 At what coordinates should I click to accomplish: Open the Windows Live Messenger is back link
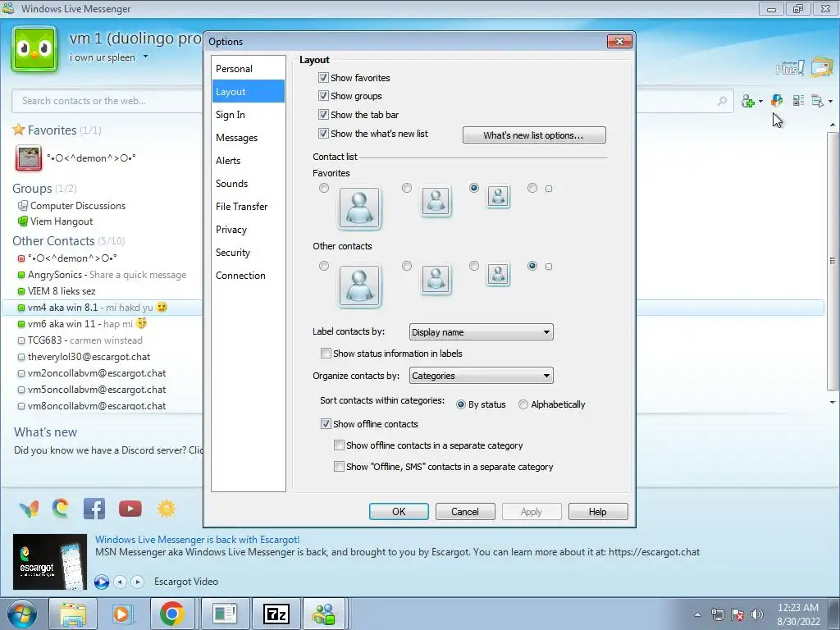(197, 540)
